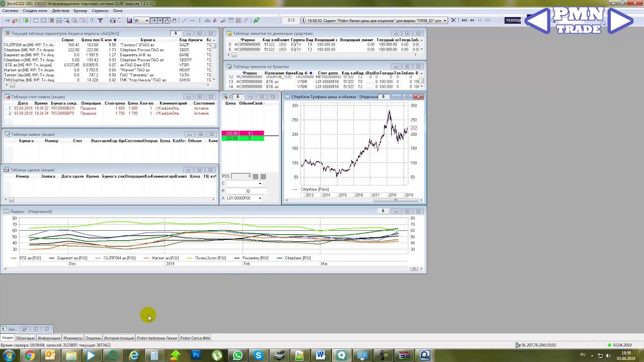Screen dimensions: 644x362
Task: Select stop order row 2 priced 1 790
Action: (110, 113)
